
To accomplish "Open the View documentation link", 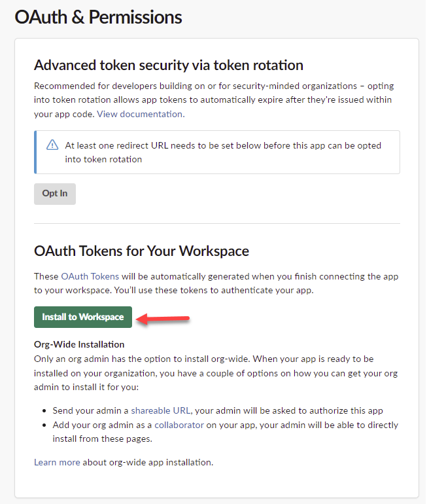I will [x=140, y=113].
